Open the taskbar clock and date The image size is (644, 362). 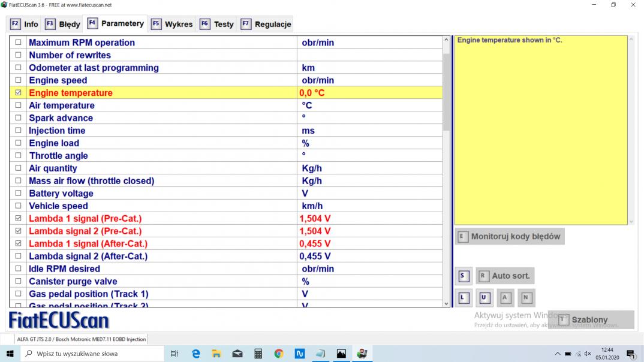click(x=607, y=354)
